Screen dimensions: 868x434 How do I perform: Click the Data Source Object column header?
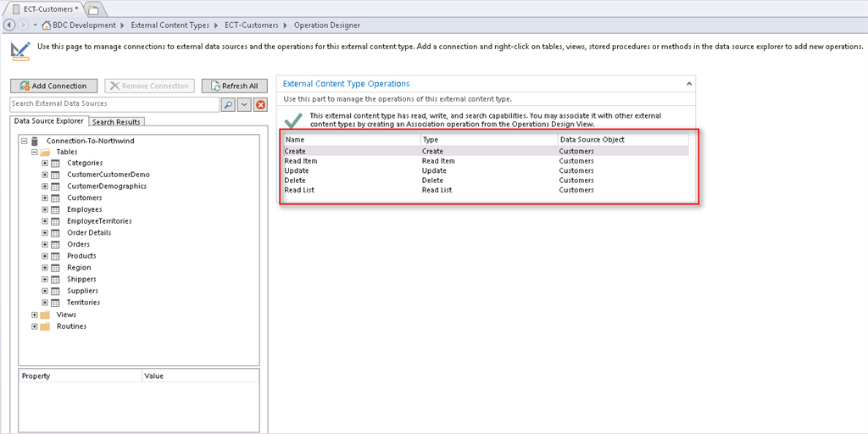click(x=623, y=140)
